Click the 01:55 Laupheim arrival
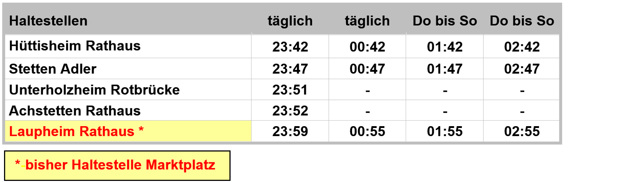The width and height of the screenshot is (644, 182). point(444,131)
